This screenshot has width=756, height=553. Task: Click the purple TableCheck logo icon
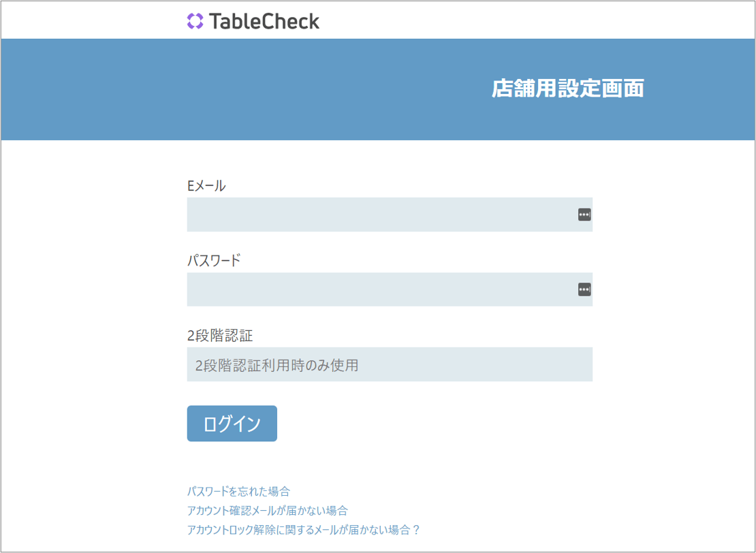click(x=195, y=21)
